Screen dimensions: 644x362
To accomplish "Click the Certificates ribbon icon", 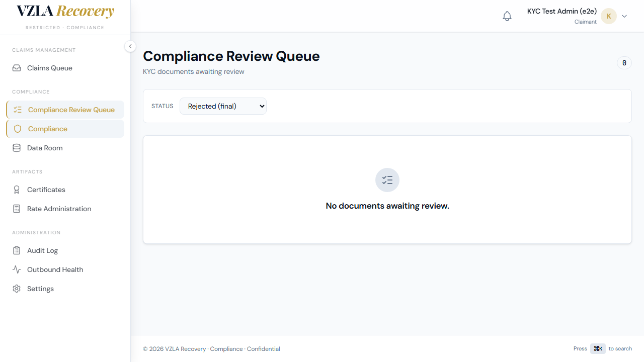I will pos(17,190).
